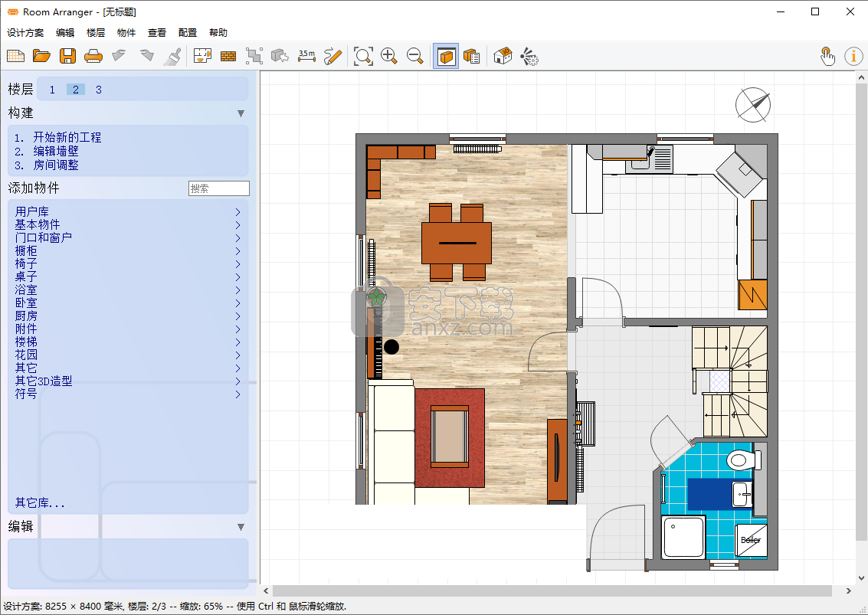Open the info icon in toolbar
Viewport: 868px width, 615px height.
853,56
